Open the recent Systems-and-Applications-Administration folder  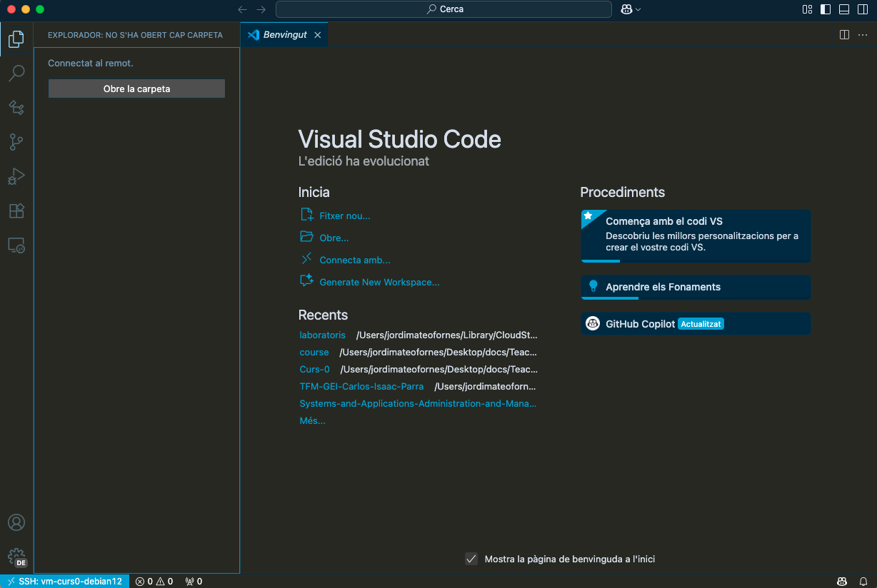click(x=418, y=403)
